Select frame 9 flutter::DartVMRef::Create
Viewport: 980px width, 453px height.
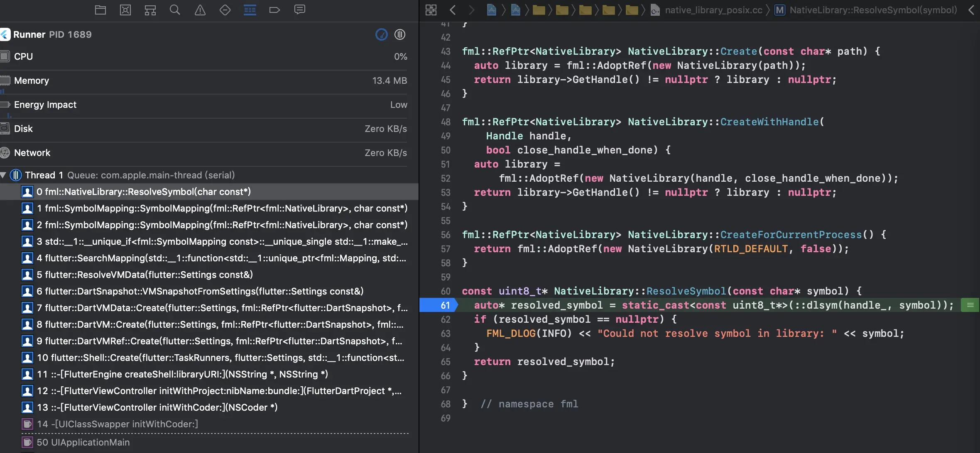pos(209,341)
